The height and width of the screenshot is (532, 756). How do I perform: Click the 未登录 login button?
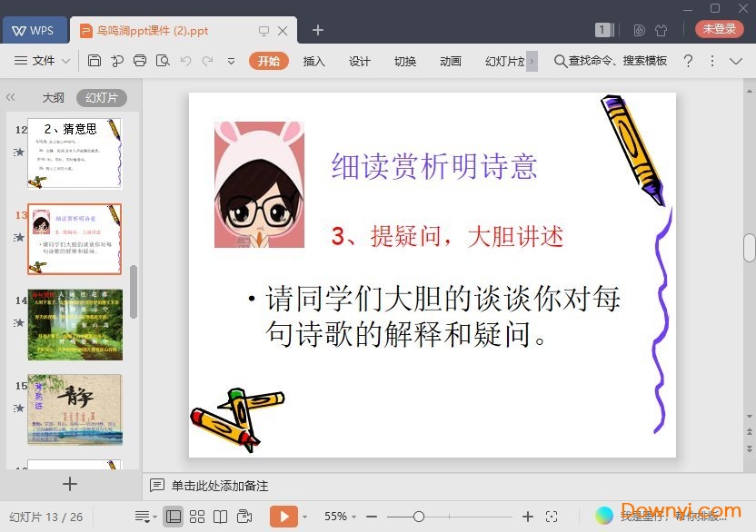point(719,29)
